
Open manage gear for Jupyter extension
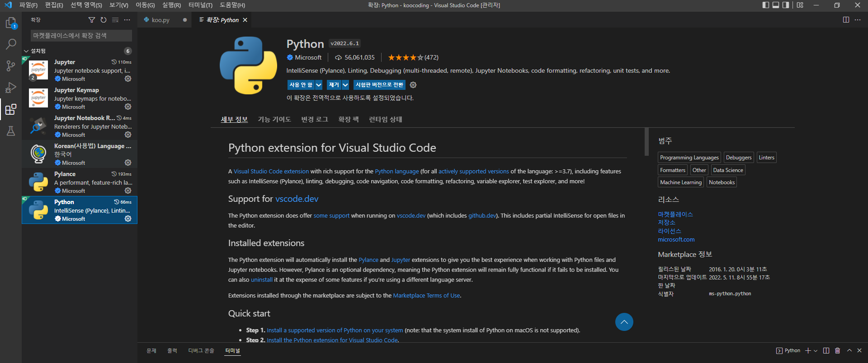click(128, 79)
